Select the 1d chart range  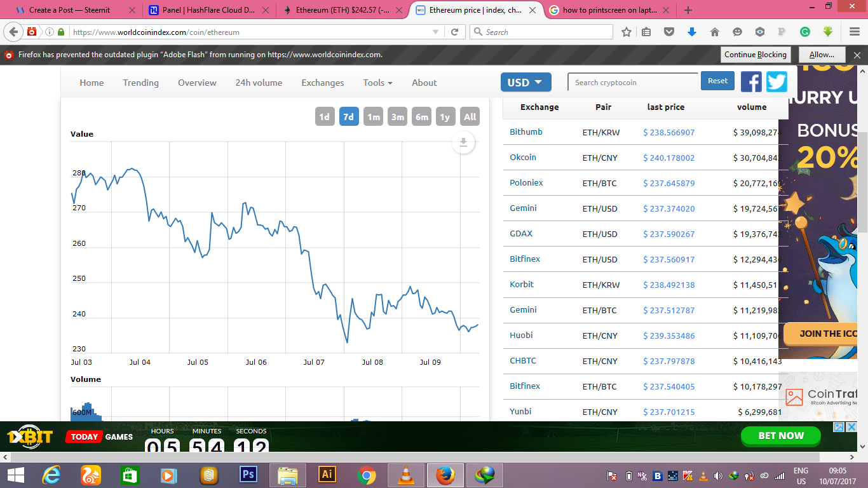pyautogui.click(x=324, y=116)
